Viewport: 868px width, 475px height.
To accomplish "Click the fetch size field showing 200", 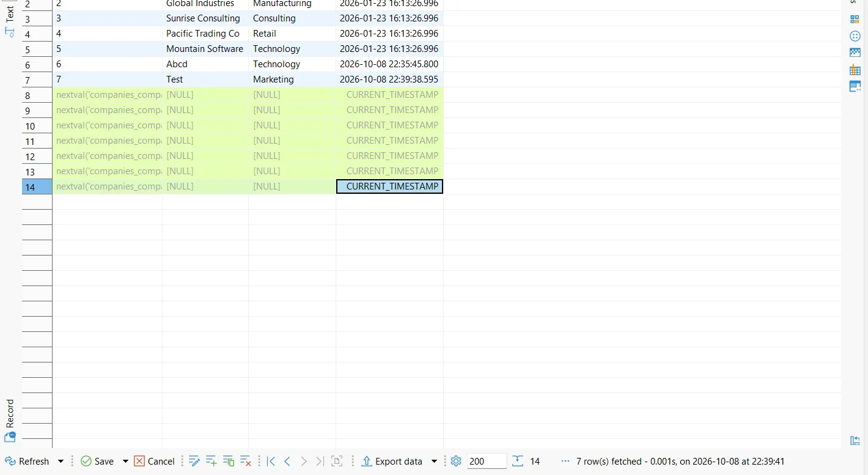I will [487, 462].
